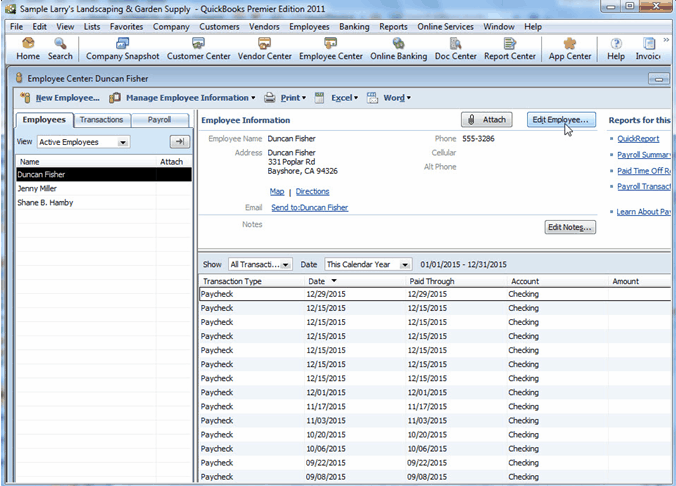Click New Employee button
The width and height of the screenshot is (676, 486).
click(x=60, y=98)
